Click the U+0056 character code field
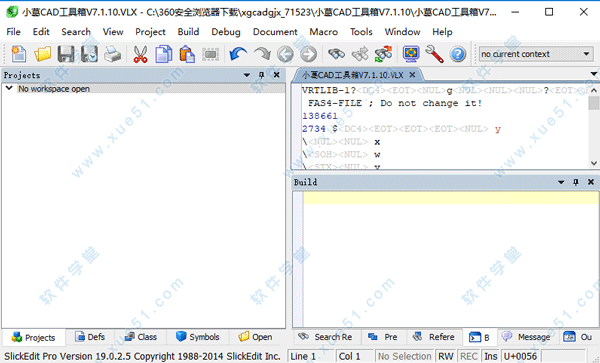600x363 pixels. [521, 356]
